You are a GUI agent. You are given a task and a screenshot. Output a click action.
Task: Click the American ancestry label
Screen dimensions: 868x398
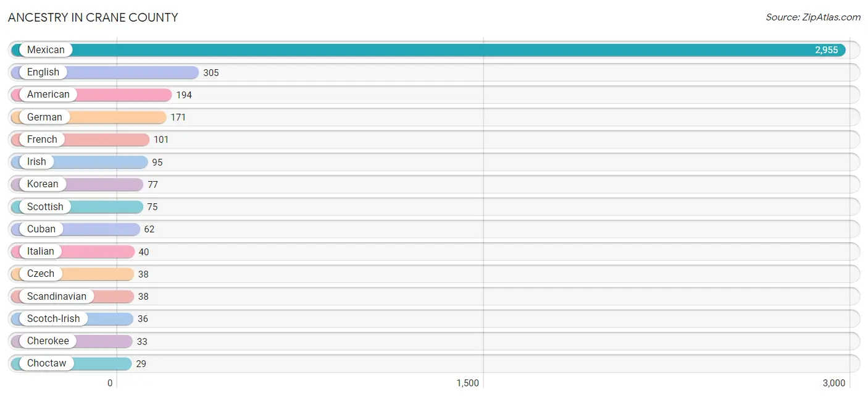coord(48,95)
